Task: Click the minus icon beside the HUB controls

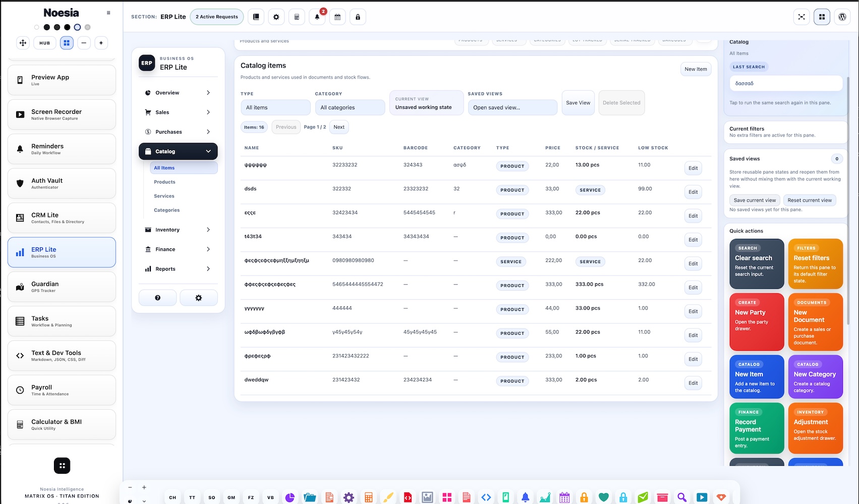Action: [84, 43]
